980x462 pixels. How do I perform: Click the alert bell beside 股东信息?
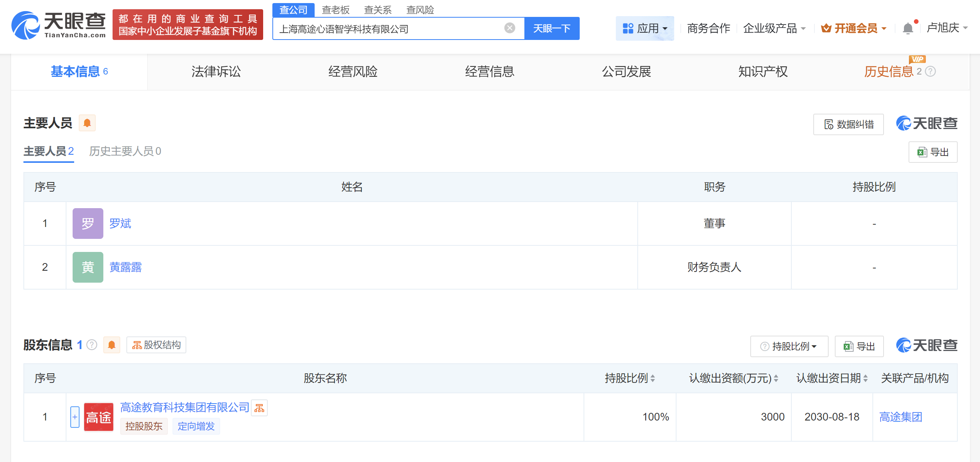point(112,345)
